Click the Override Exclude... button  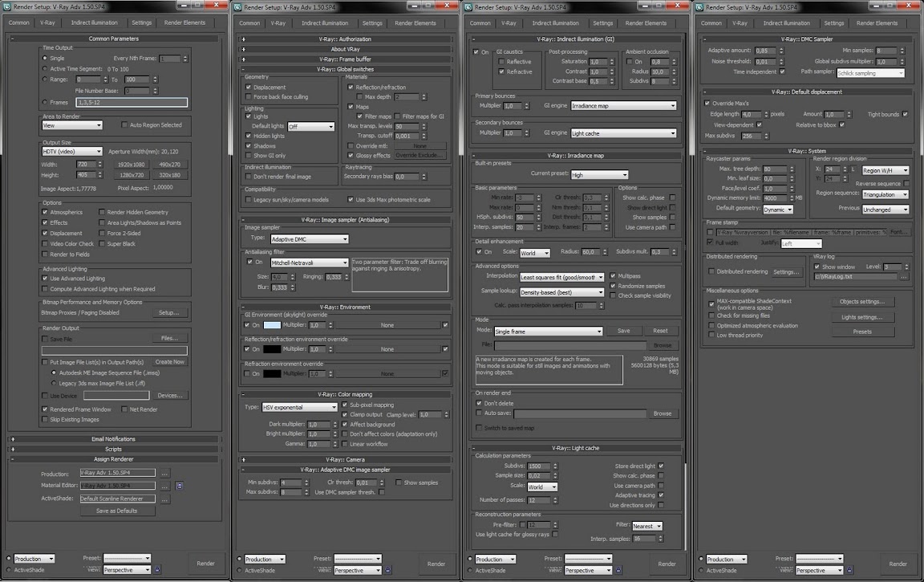(x=419, y=156)
